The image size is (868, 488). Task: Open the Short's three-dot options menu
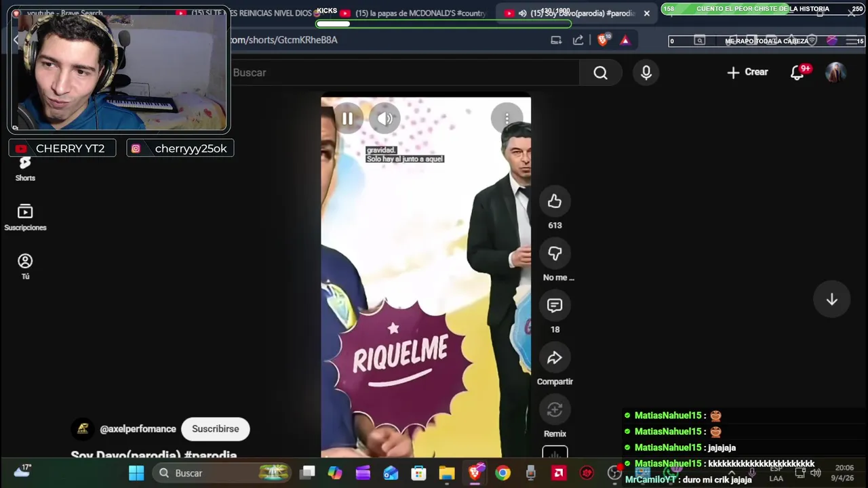click(x=507, y=119)
